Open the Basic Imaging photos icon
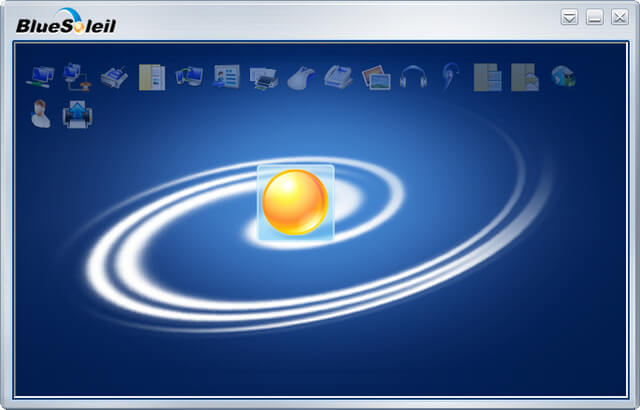 [x=375, y=76]
